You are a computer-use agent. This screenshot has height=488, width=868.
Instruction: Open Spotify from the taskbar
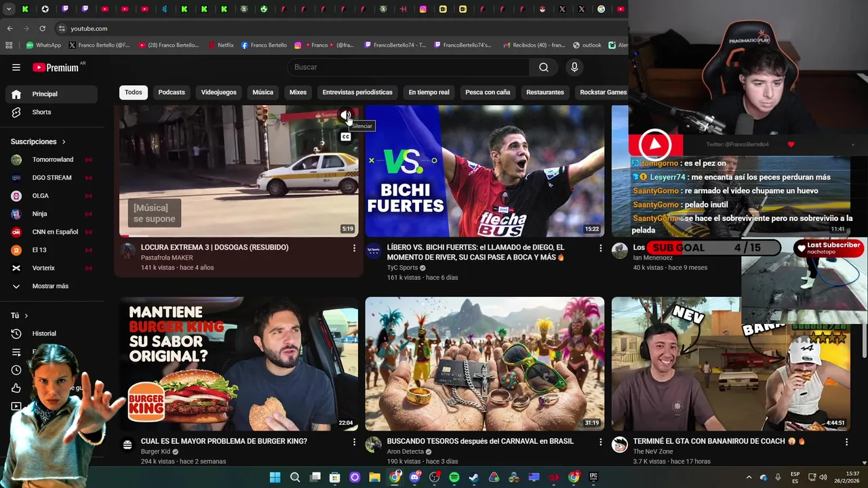(x=454, y=477)
